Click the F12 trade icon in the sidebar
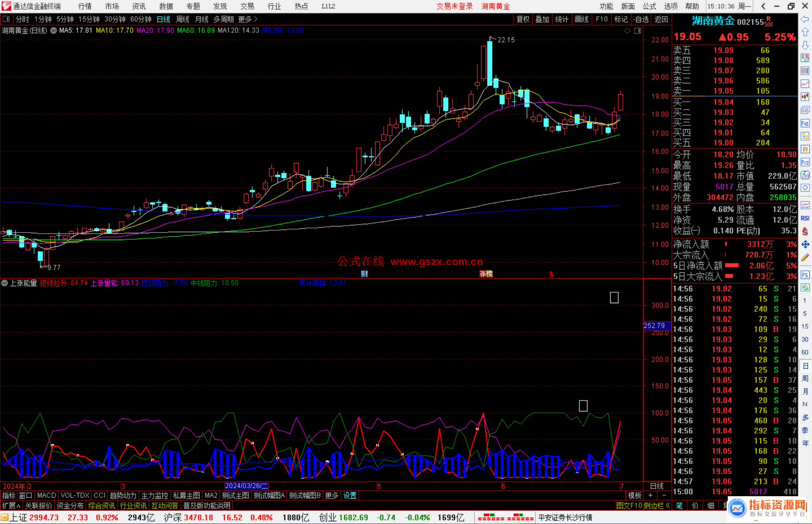Image resolution: width=812 pixels, height=524 pixels. 805,162
